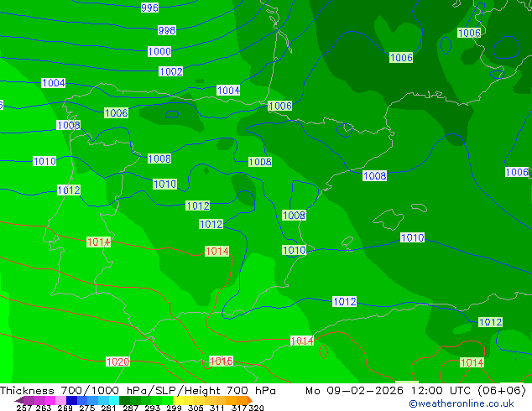Click the legend value 311
532x411 pixels.
216,408
